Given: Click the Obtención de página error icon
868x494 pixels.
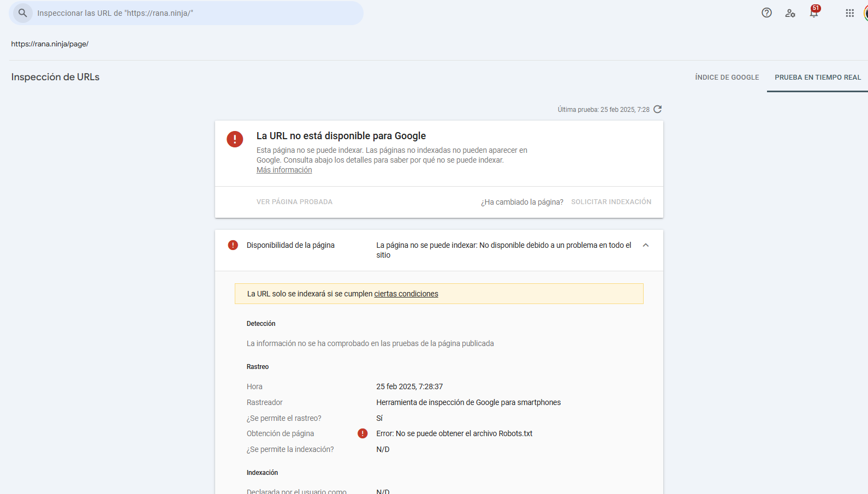Looking at the screenshot, I should pos(362,433).
